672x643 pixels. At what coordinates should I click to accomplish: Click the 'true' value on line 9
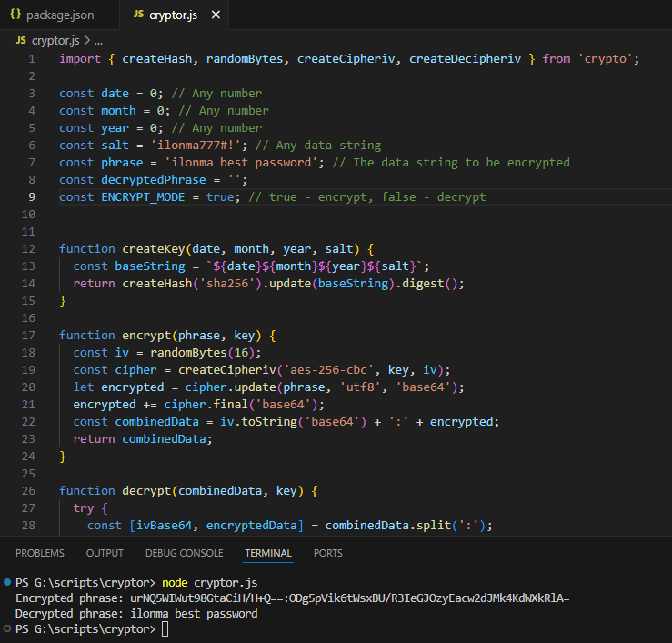220,197
